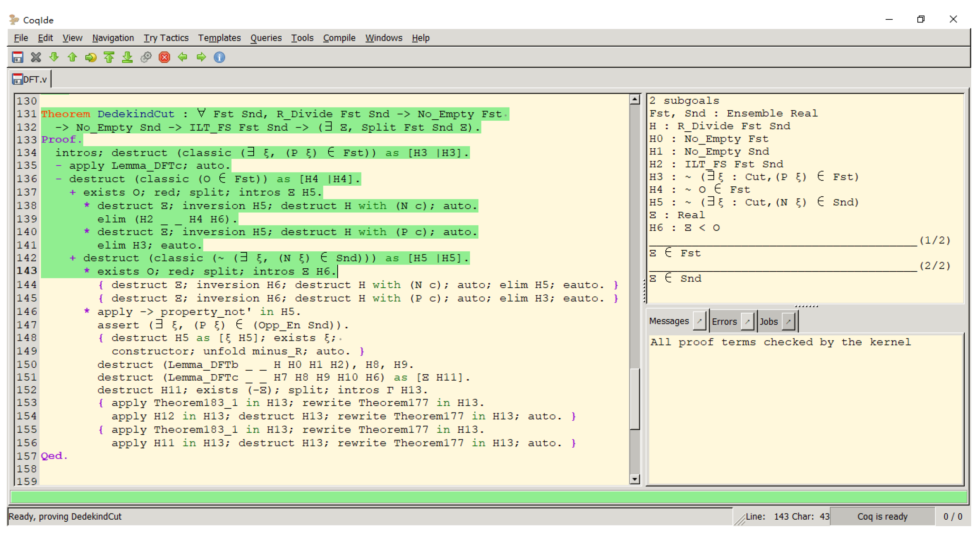Viewport: 980px width, 536px height.
Task: Open the Queries menu
Action: tap(266, 38)
